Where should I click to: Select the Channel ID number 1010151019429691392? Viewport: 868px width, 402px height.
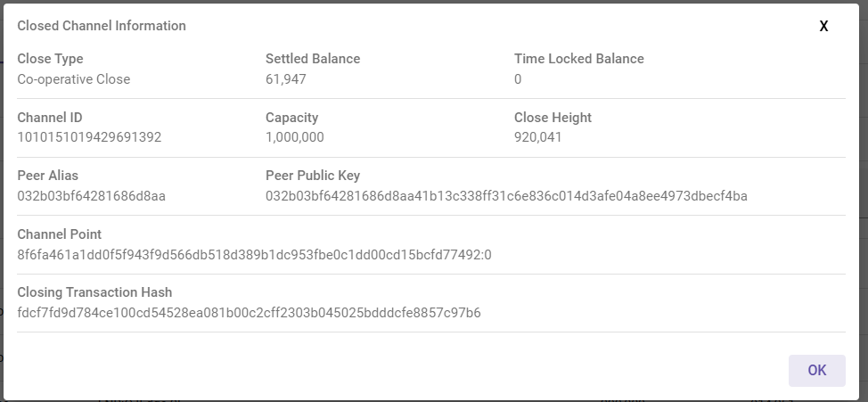pyautogui.click(x=89, y=137)
